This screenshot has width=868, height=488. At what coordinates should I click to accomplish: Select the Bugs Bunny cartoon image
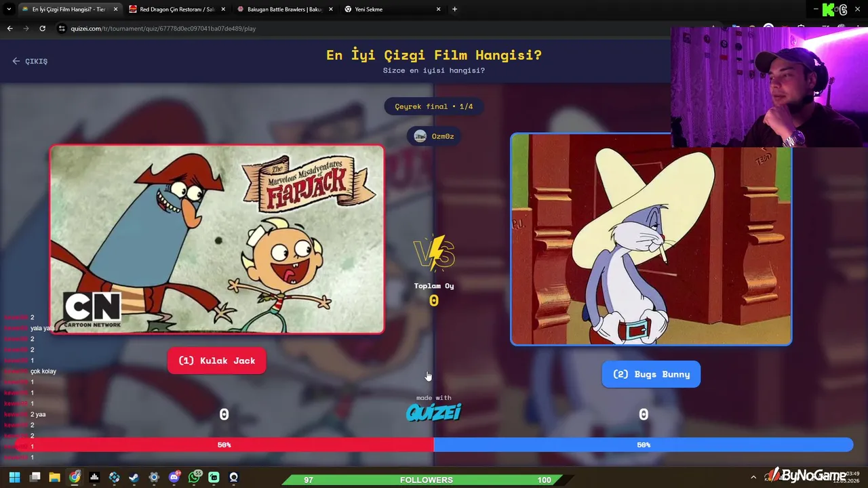pos(651,239)
